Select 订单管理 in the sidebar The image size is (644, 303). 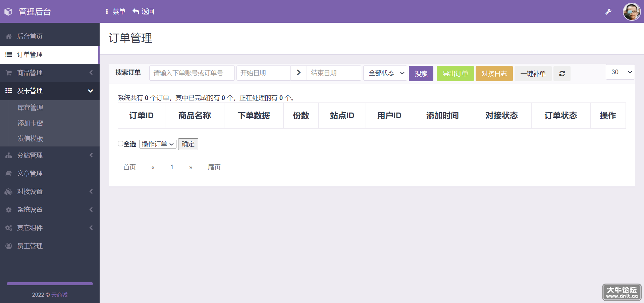[49, 54]
